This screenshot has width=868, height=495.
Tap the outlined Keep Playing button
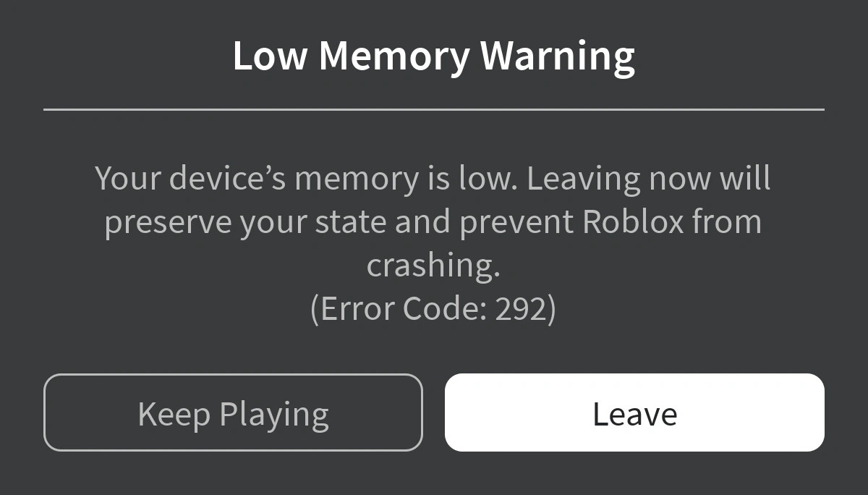pos(233,412)
